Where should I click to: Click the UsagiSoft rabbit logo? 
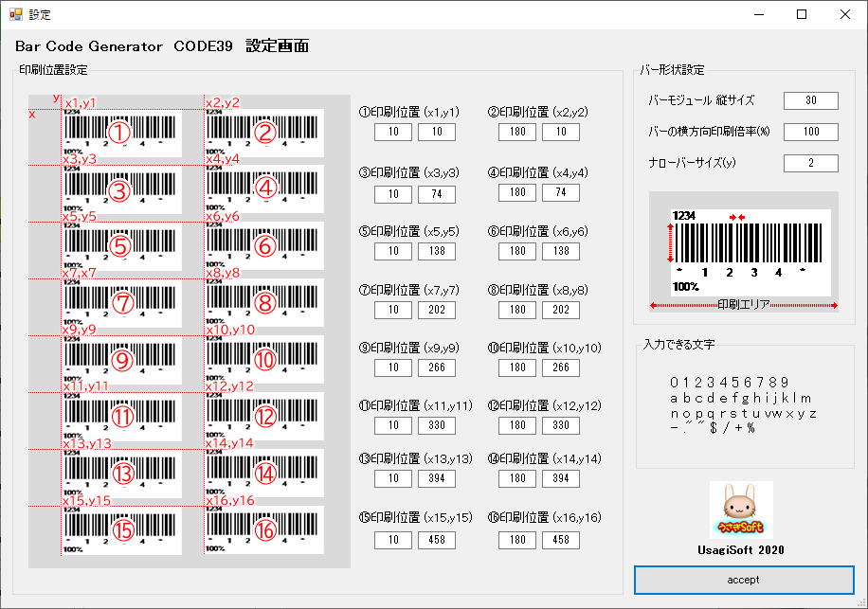point(741,510)
